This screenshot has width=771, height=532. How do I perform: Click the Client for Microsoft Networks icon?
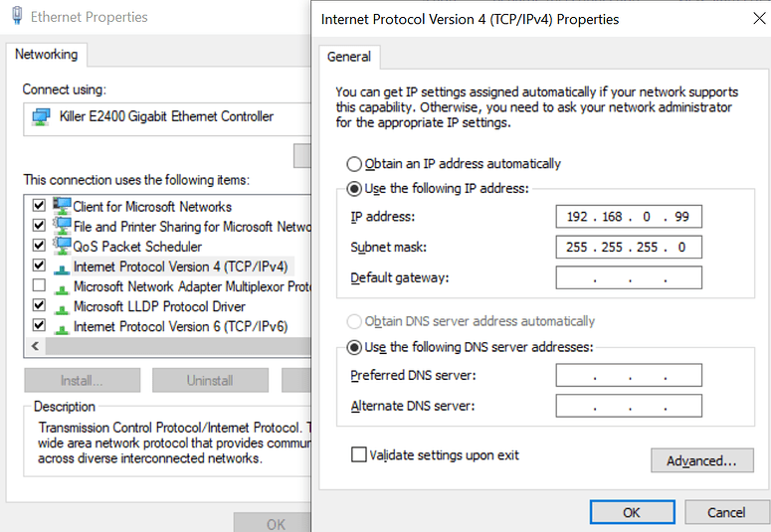(62, 207)
